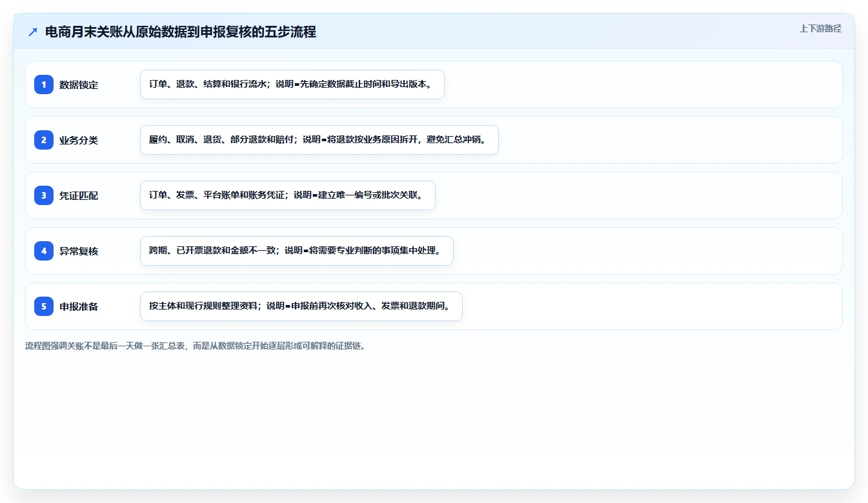Image resolution: width=868 pixels, height=503 pixels.
Task: Click the footnote starting 流程图强调关账
Action: tap(197, 346)
